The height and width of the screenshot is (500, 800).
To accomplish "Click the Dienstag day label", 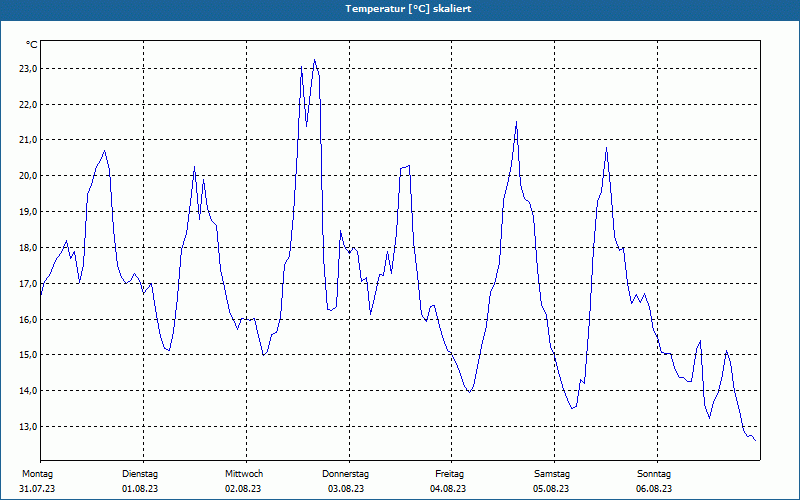I will [140, 474].
